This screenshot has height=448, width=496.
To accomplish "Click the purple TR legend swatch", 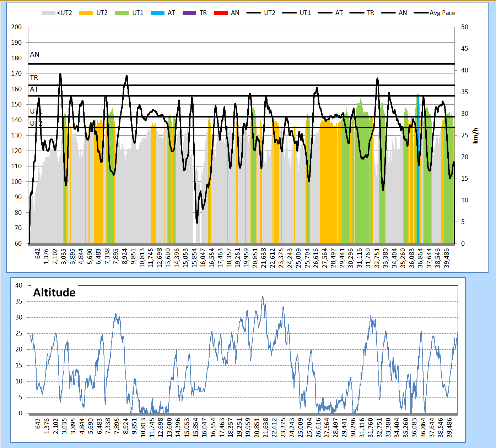I will click(189, 13).
